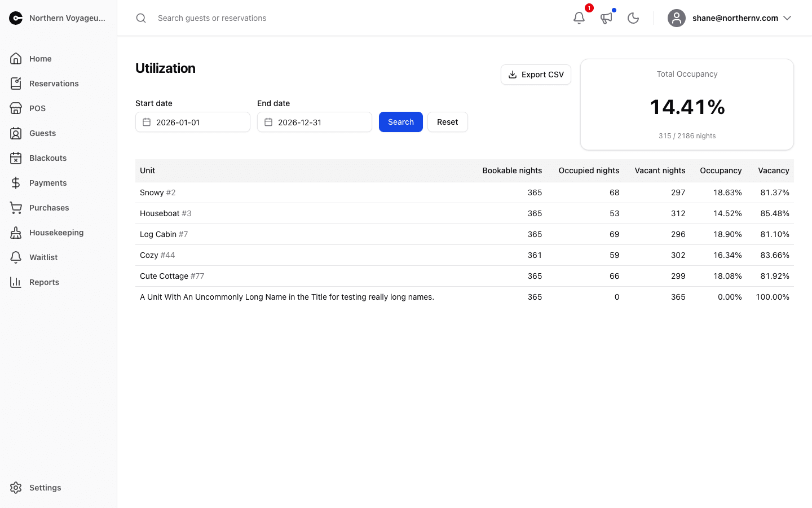Click the blue Search button
812x508 pixels.
coord(401,122)
